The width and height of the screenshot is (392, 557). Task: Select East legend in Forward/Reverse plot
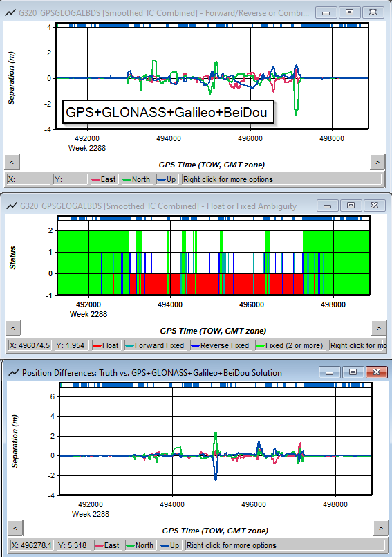point(104,179)
